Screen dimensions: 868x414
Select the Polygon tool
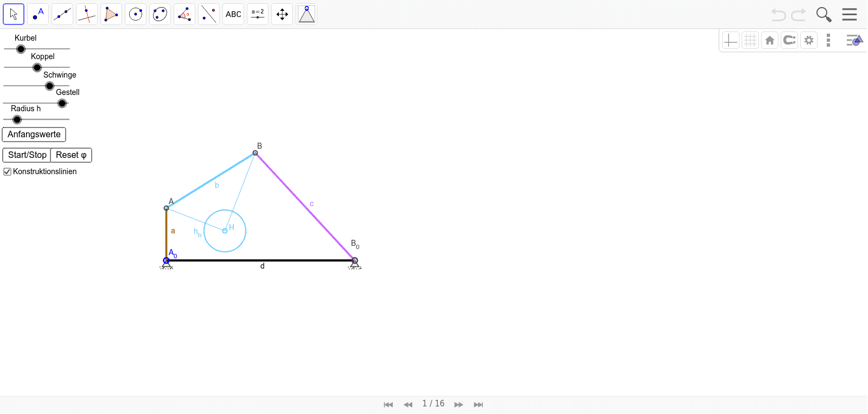pyautogui.click(x=111, y=14)
